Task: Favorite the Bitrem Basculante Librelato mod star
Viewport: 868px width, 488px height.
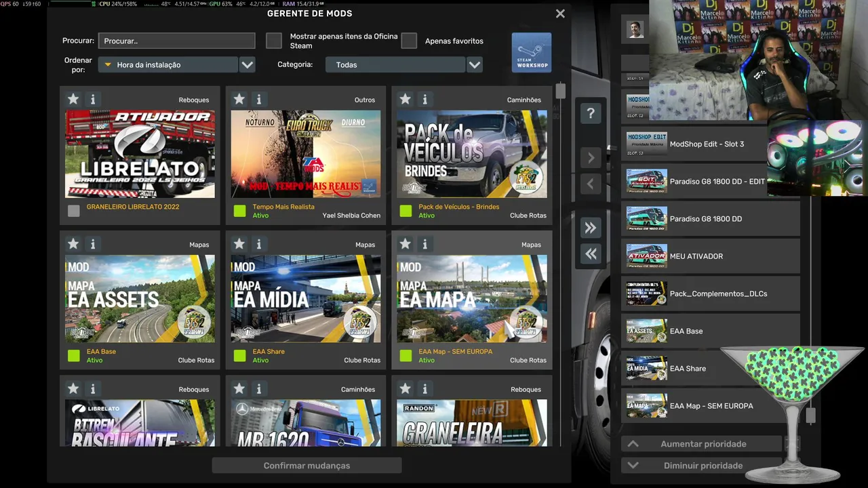Action: tap(73, 389)
